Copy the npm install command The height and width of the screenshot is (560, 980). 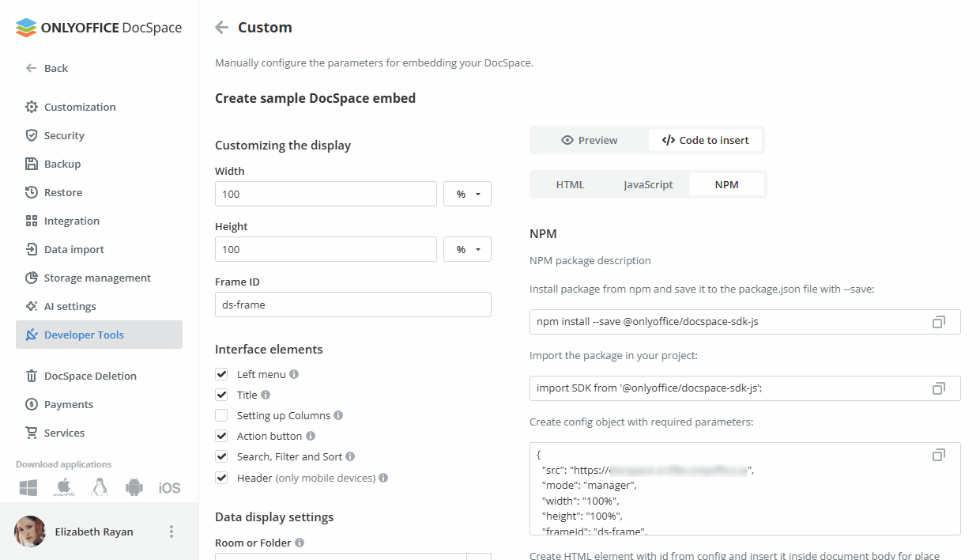pyautogui.click(x=938, y=322)
